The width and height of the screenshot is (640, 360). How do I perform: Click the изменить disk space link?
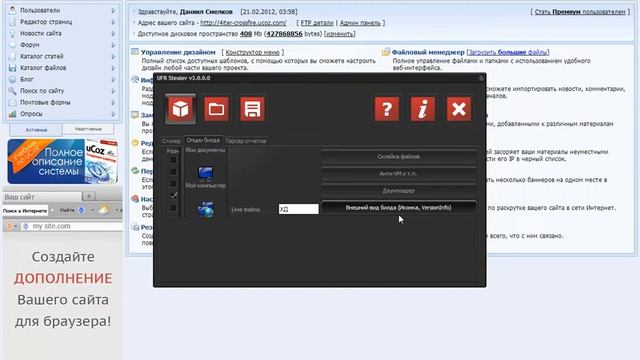coord(340,34)
